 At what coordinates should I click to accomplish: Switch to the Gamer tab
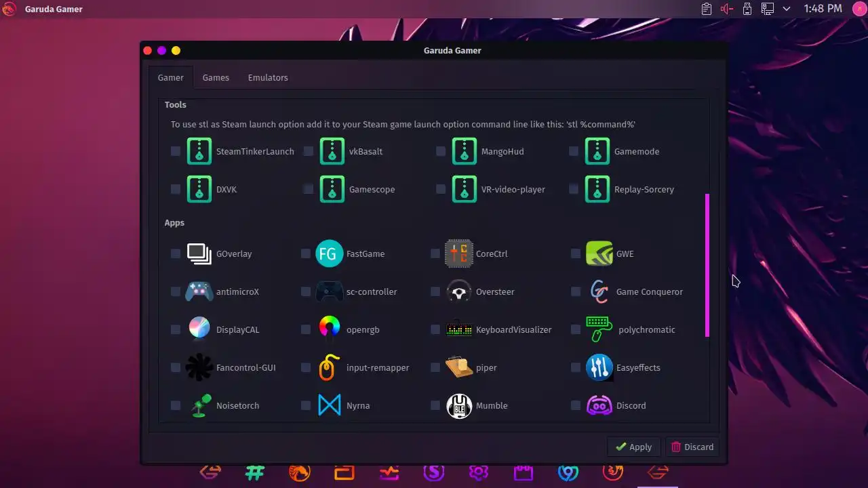tap(171, 77)
